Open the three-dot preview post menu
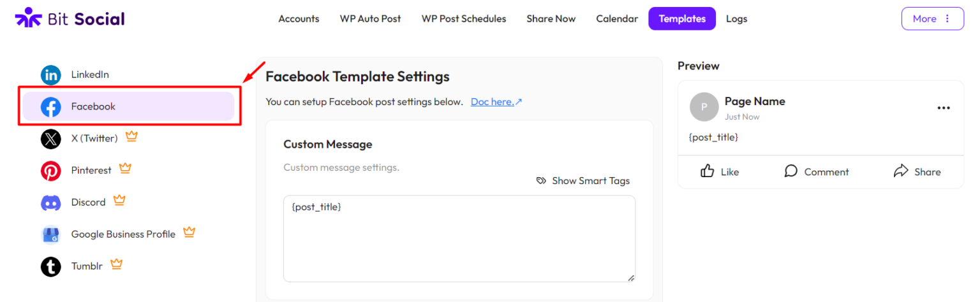 944,108
